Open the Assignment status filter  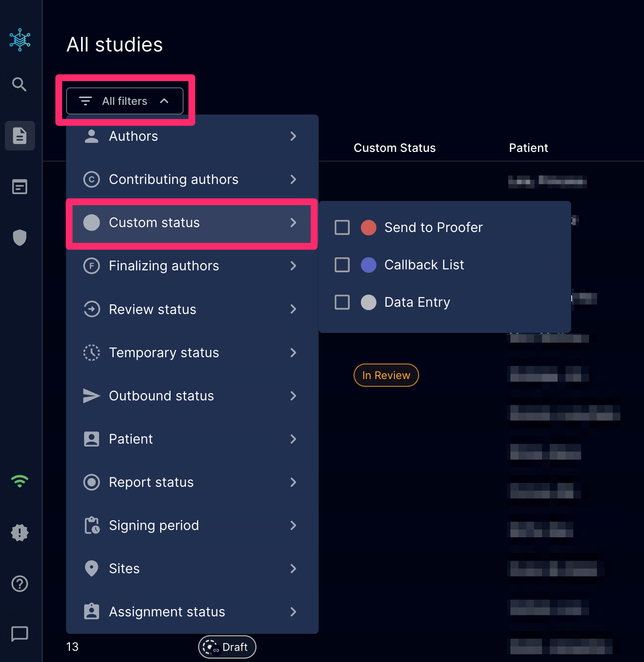192,612
